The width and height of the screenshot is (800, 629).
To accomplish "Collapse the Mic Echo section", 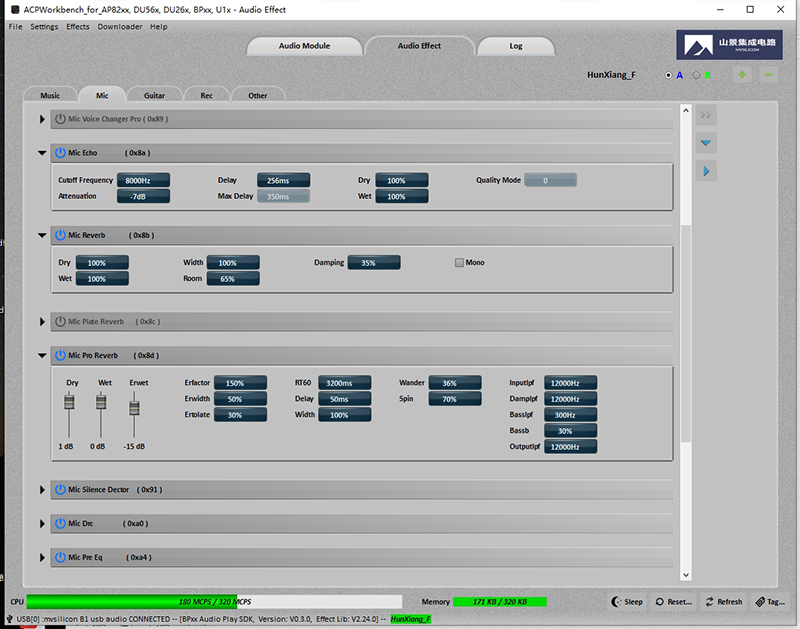I will point(42,153).
